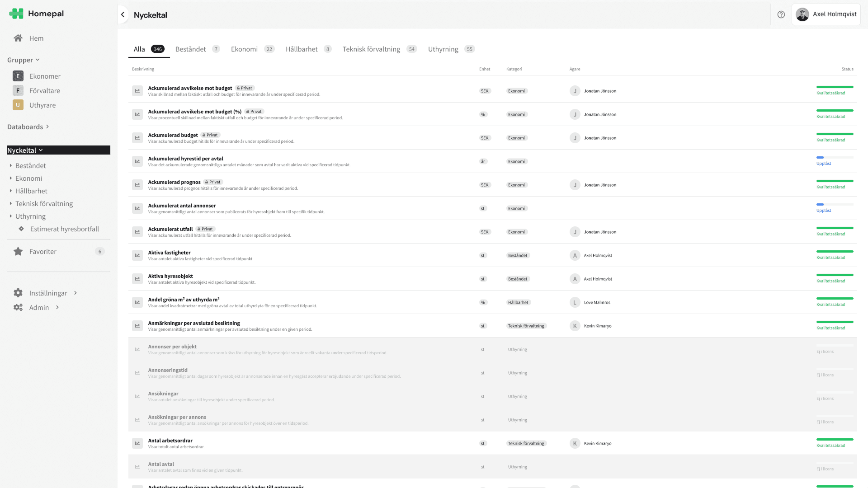This screenshot has width=868, height=488.
Task: Collapse the Nyckeltal sidebar menu
Action: [x=41, y=150]
